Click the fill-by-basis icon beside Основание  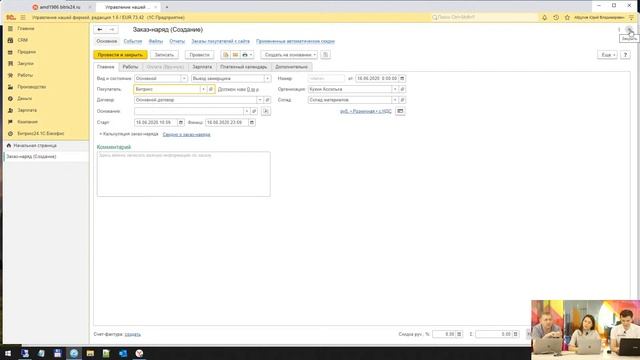tap(266, 111)
